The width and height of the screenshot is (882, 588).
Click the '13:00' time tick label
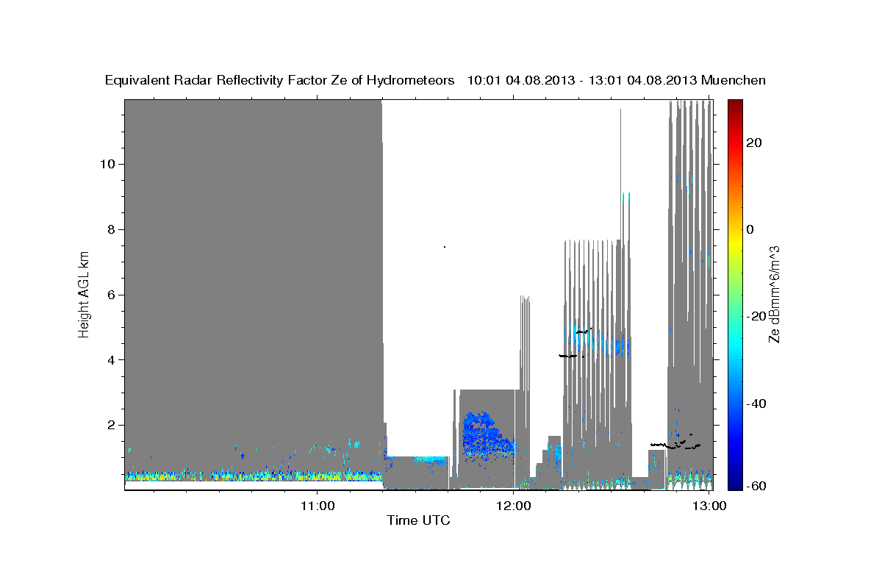pos(710,506)
